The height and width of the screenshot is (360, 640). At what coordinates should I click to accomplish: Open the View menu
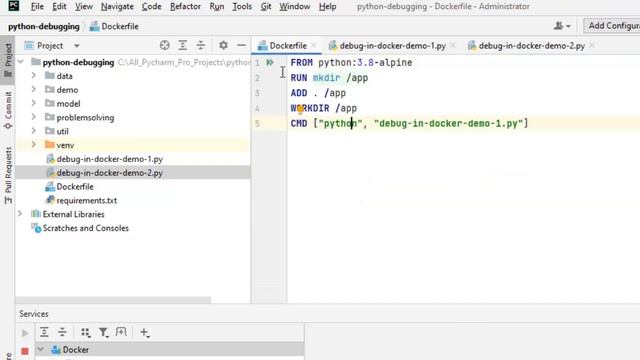pos(84,7)
